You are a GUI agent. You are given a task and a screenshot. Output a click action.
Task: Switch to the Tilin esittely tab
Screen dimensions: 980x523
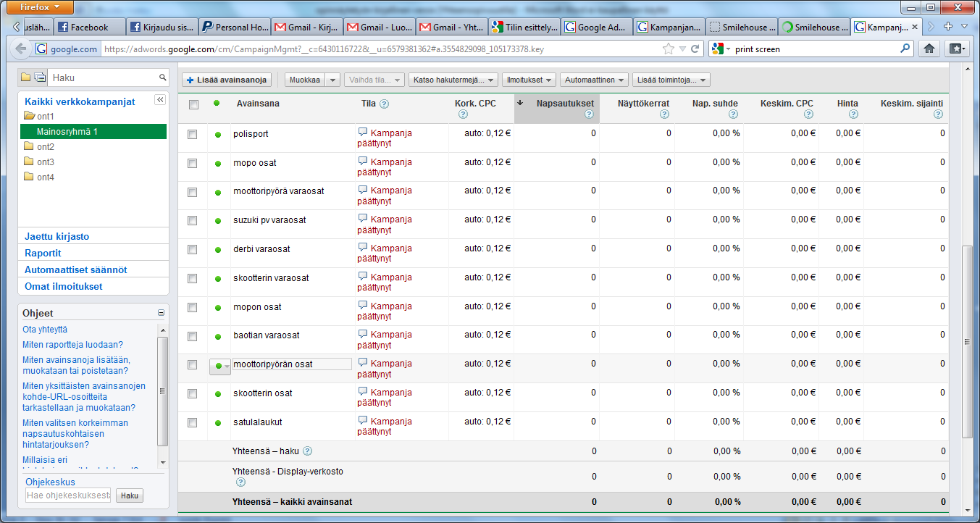525,28
